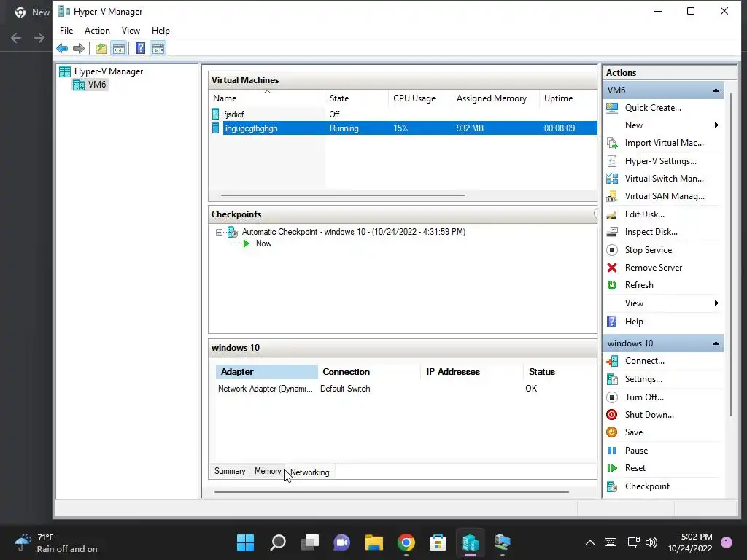The width and height of the screenshot is (747, 560).
Task: Open Virtual SAN Manager action
Action: click(665, 196)
